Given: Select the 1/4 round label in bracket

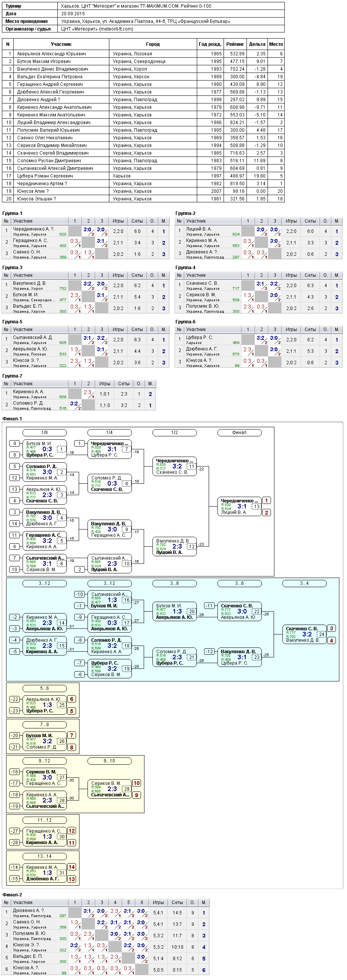Looking at the screenshot, I should (x=110, y=433).
